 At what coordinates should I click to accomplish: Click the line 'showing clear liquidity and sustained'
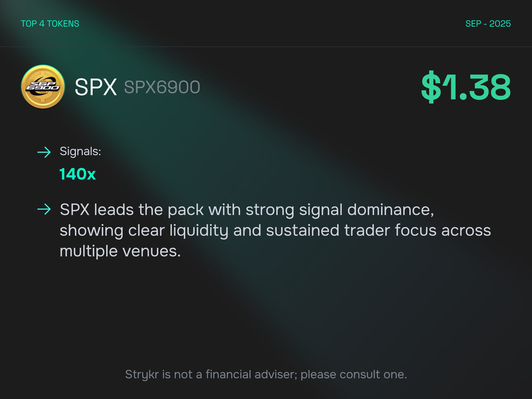(x=275, y=230)
